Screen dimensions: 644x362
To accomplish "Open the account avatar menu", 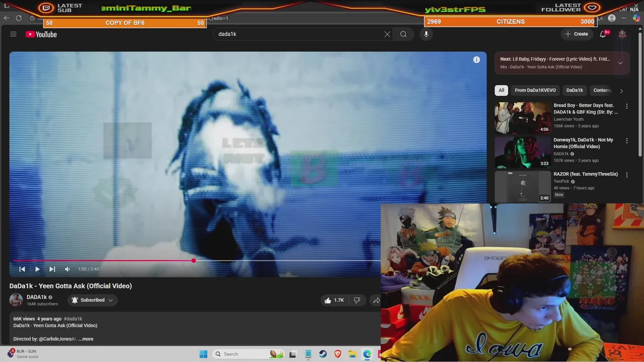I will click(x=622, y=34).
